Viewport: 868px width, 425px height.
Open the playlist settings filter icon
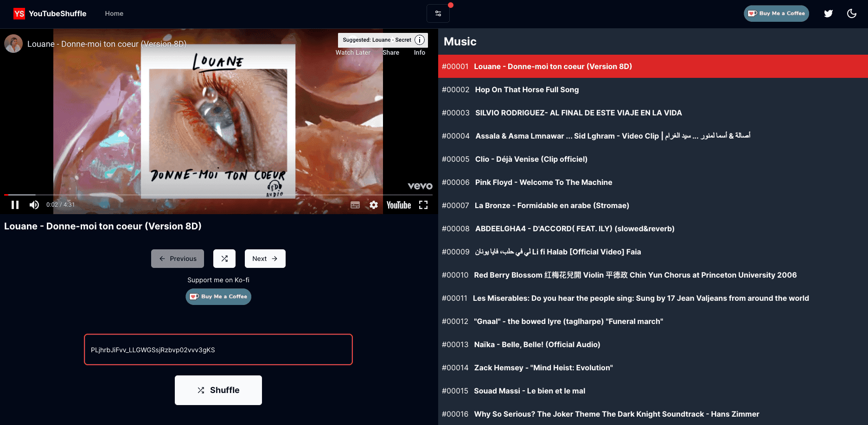tap(438, 13)
